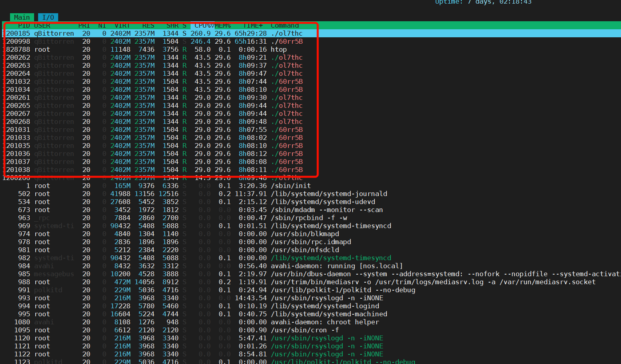Sort by the USER column header
The width and height of the screenshot is (621, 364).
42,25
